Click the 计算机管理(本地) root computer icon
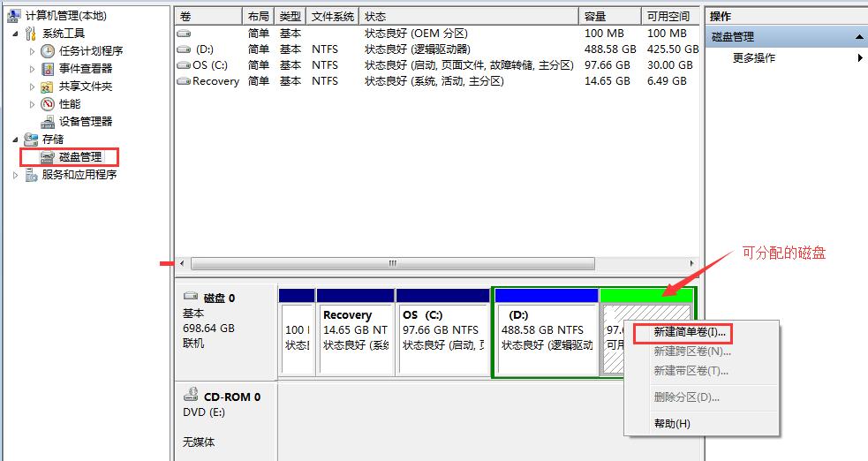 14,16
